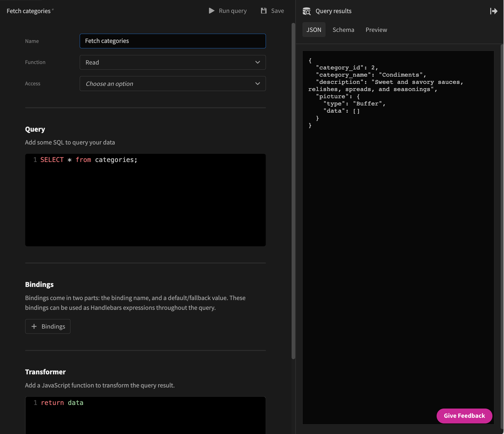Click the Save icon button
This screenshot has height=434, width=504.
coord(263,10)
